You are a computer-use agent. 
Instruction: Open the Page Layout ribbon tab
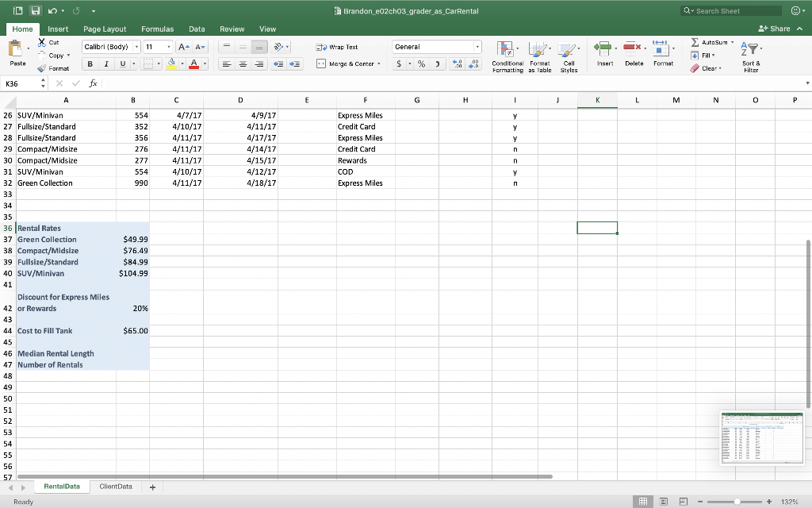pyautogui.click(x=105, y=29)
